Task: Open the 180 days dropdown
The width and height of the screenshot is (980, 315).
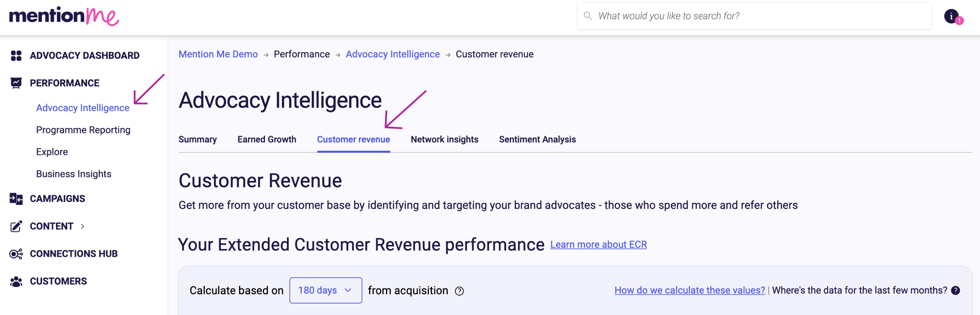Action: [x=325, y=290]
